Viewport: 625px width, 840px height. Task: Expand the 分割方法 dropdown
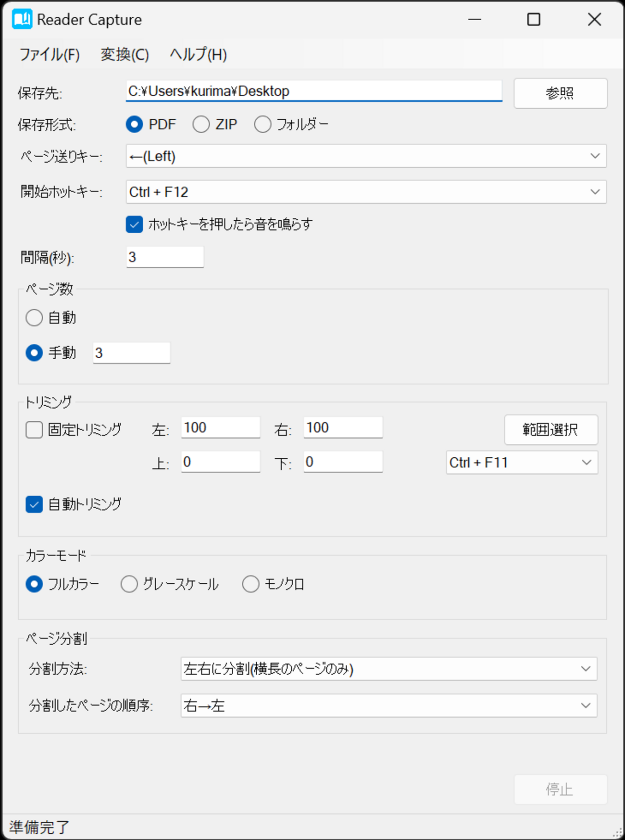(x=388, y=669)
